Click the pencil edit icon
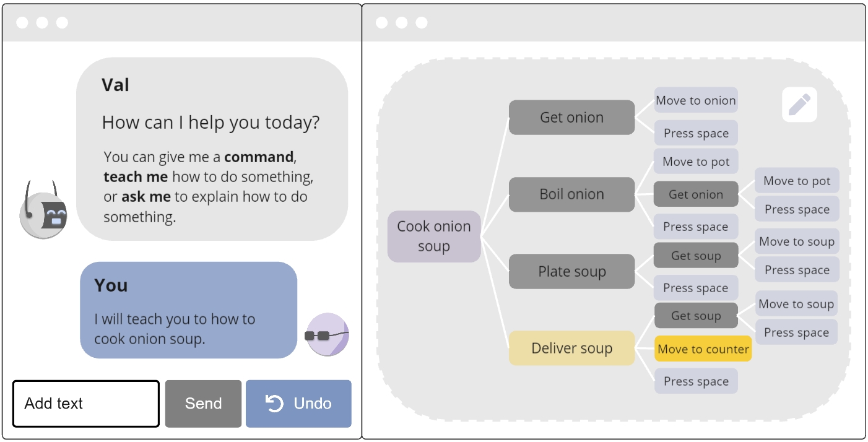 coord(799,105)
